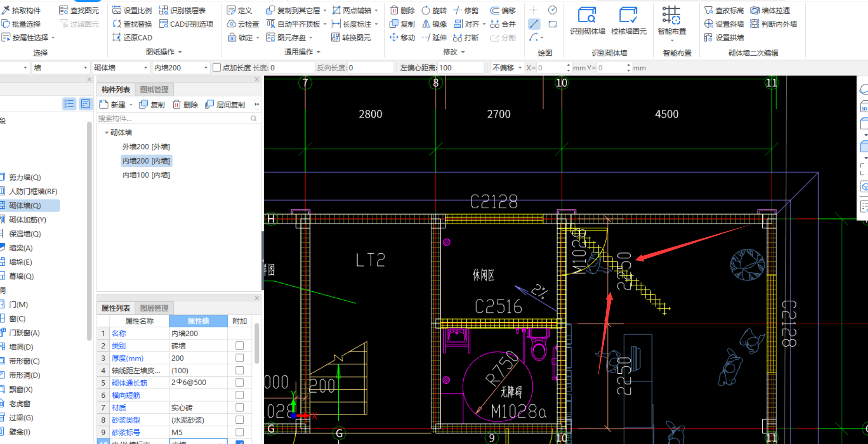Click the 合并 merge tool
The width and height of the screenshot is (868, 444).
503,24
